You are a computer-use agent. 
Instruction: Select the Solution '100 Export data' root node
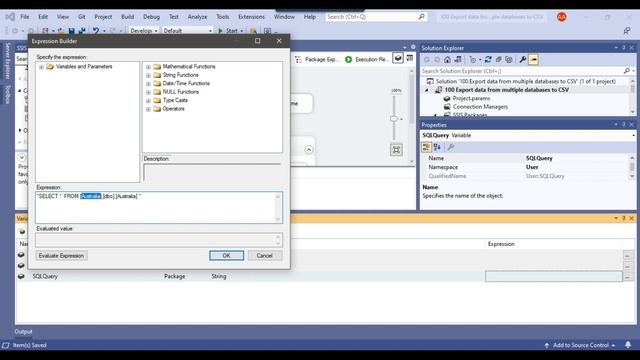point(526,82)
